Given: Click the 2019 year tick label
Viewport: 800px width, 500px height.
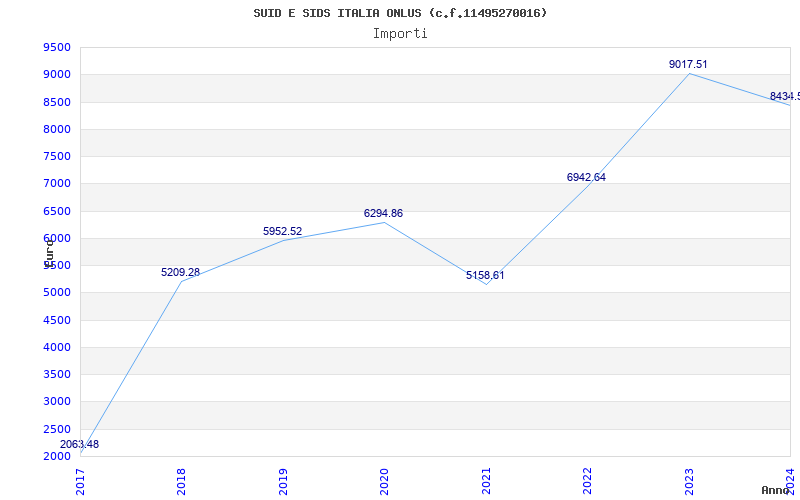Looking at the screenshot, I should point(283,482).
